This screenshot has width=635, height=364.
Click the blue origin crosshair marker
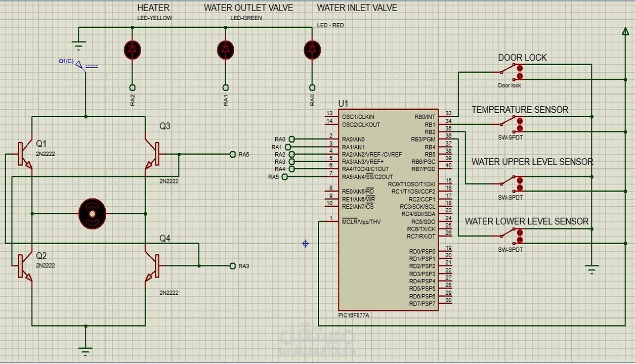click(x=305, y=244)
